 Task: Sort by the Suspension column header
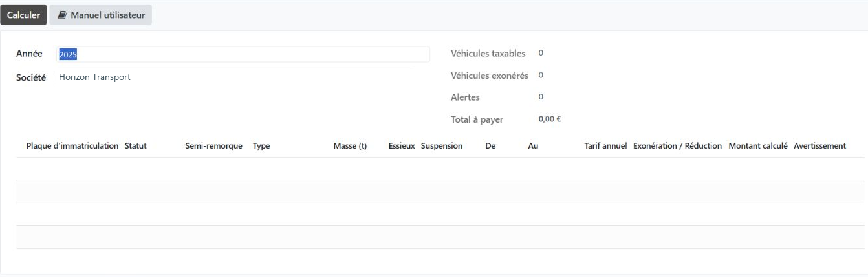tap(442, 146)
